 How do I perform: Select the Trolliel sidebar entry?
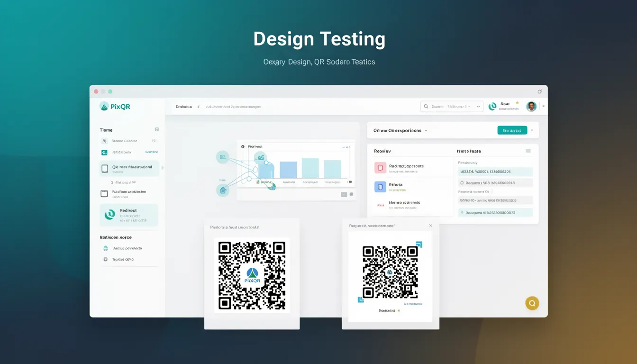tap(119, 260)
